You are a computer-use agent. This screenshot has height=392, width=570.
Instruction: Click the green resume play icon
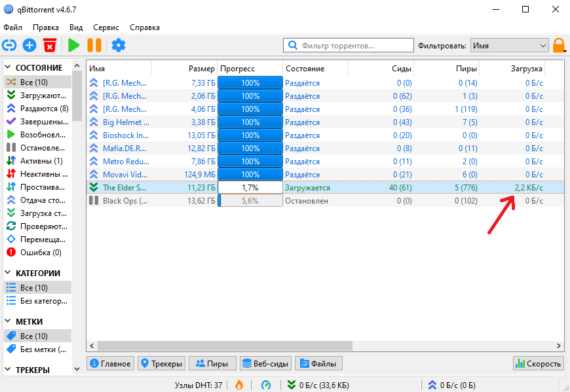tap(74, 45)
